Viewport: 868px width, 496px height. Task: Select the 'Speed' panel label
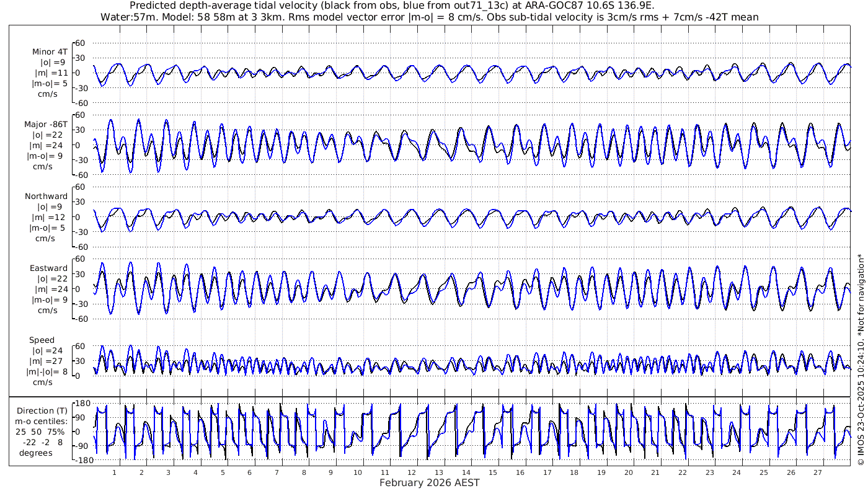pos(42,340)
